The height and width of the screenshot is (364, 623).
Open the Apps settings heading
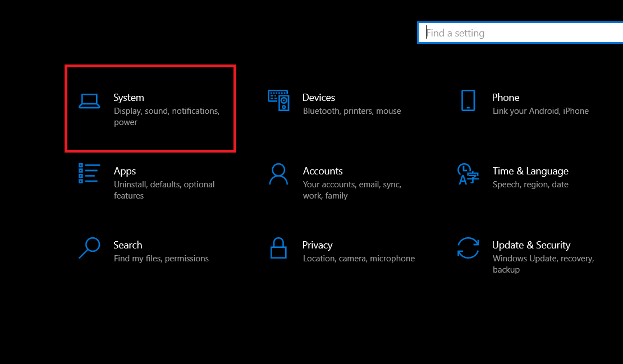125,171
